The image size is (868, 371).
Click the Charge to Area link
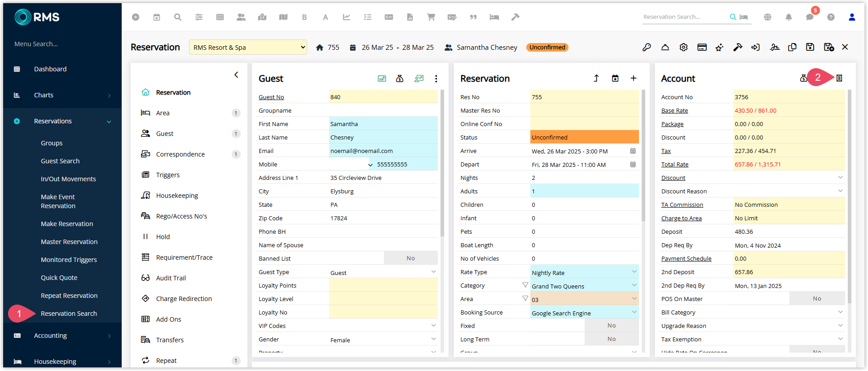click(x=681, y=218)
